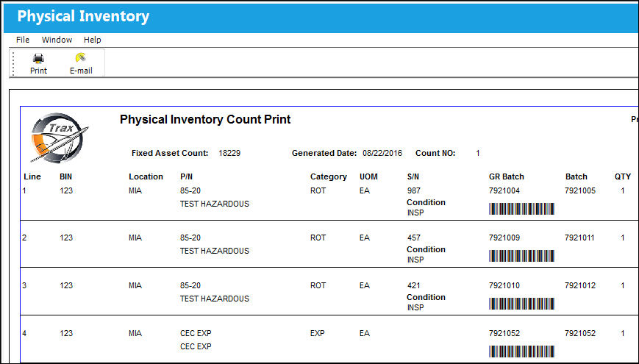Viewport: 639px width, 364px height.
Task: Open the Window menu
Action: 57,40
